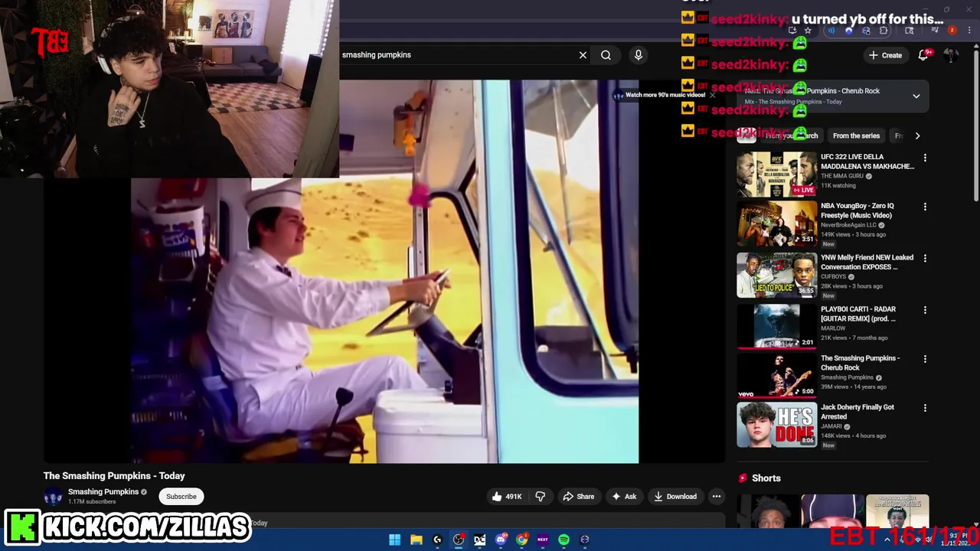Dismiss the 'Watch more 90's music videos' card
This screenshot has height=551, width=980.
[x=712, y=95]
